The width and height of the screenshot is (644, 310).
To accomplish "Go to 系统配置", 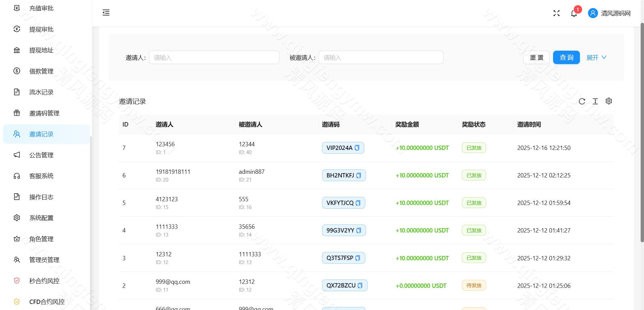I will click(41, 218).
